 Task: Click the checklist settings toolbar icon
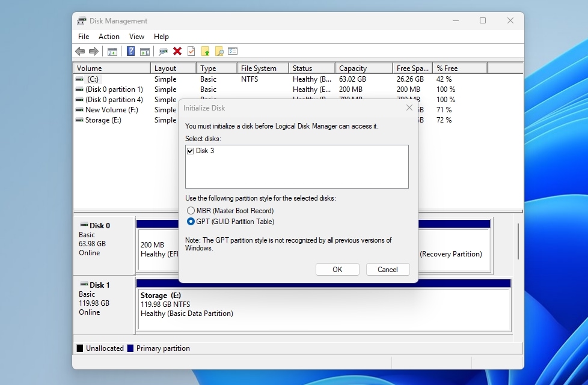[x=233, y=51]
